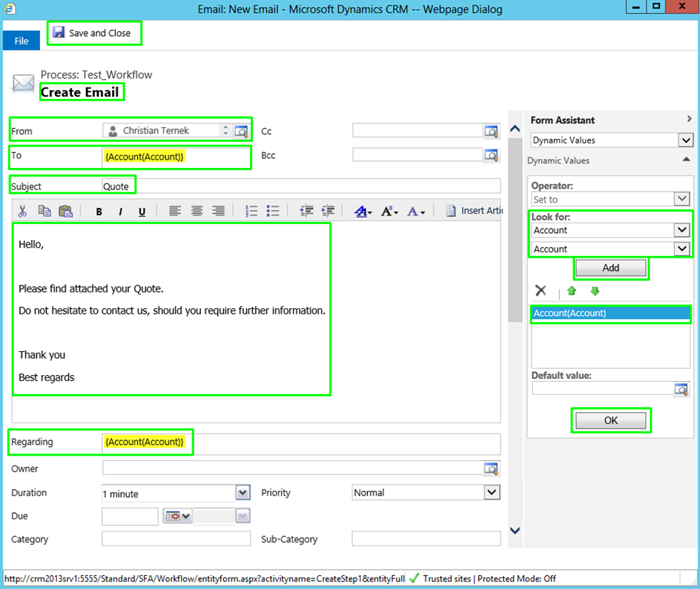Open the Cc field lookup icon

(x=491, y=131)
